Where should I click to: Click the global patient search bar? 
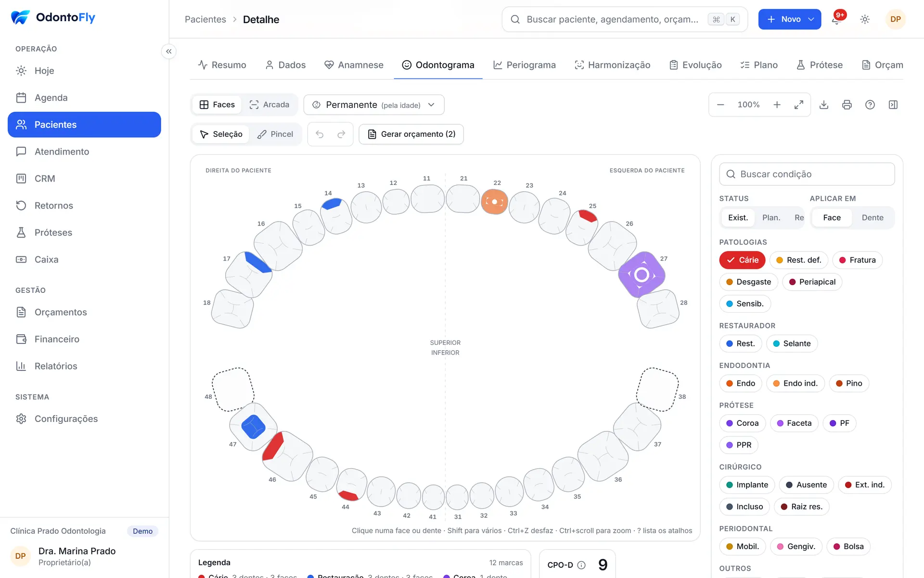[x=625, y=19]
